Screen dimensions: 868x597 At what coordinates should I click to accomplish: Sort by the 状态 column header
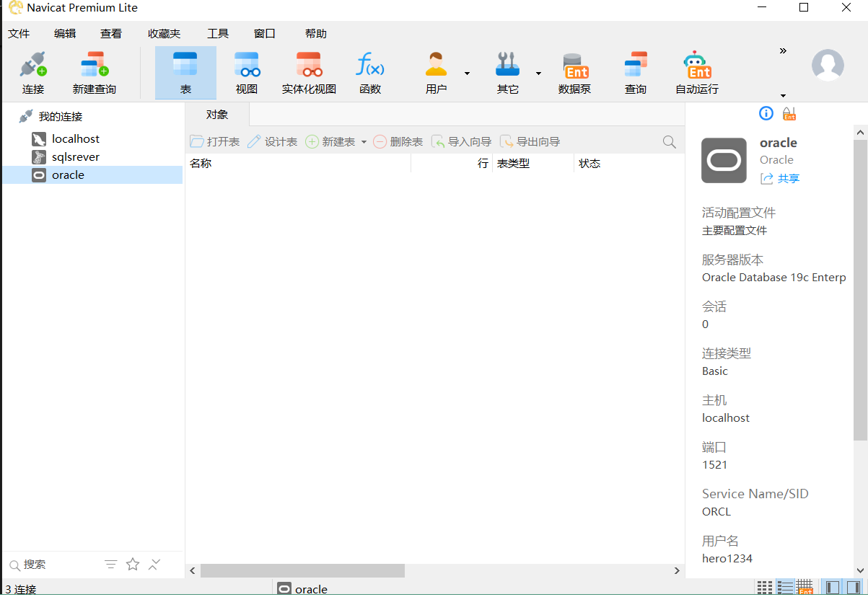point(629,164)
